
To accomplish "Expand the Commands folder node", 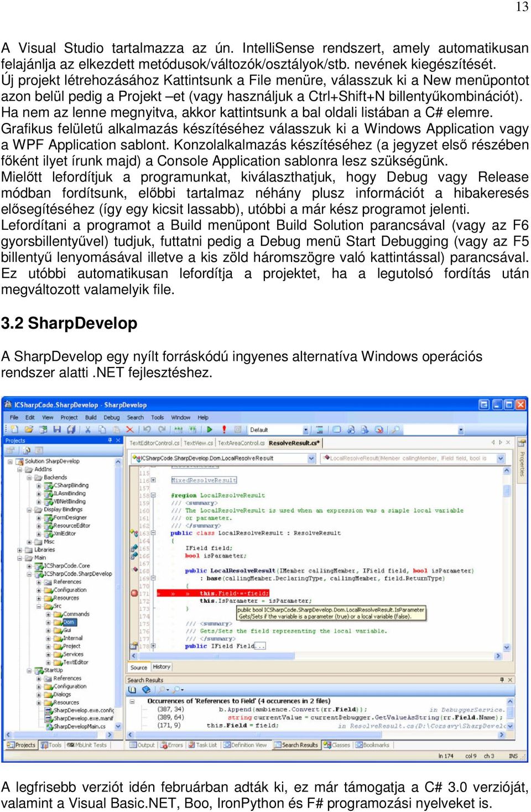I will (x=48, y=614).
